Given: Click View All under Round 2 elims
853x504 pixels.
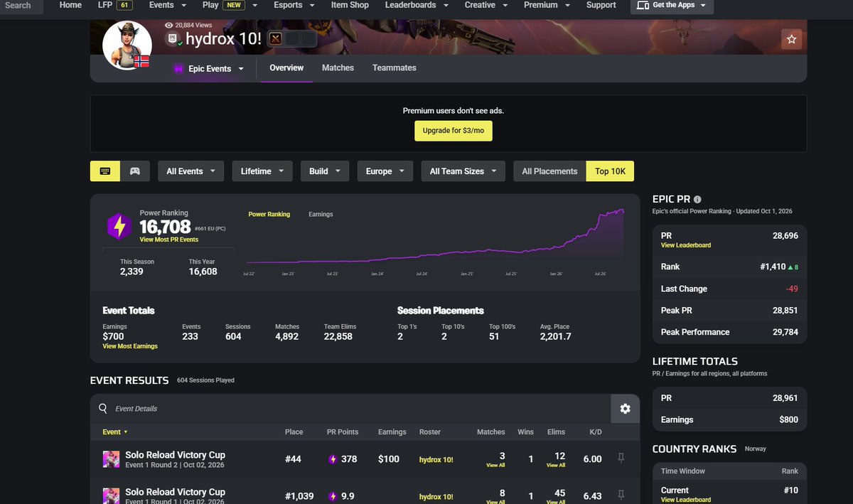Looking at the screenshot, I should tap(556, 466).
